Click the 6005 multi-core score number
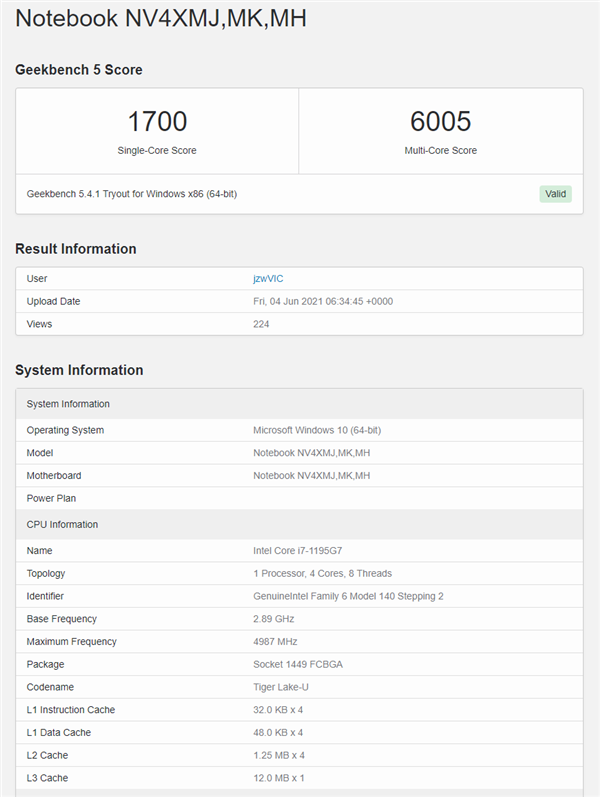Viewport: 600px width, 797px height. (440, 121)
